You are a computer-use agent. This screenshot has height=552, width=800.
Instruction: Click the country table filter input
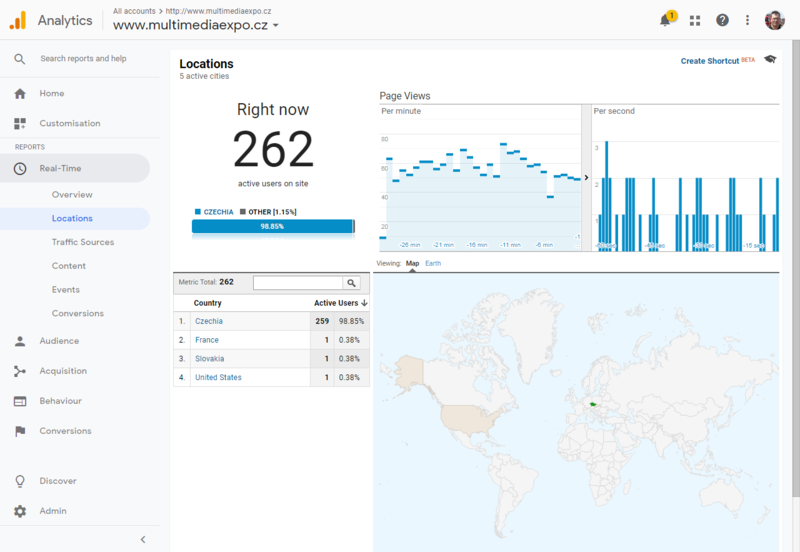click(298, 283)
